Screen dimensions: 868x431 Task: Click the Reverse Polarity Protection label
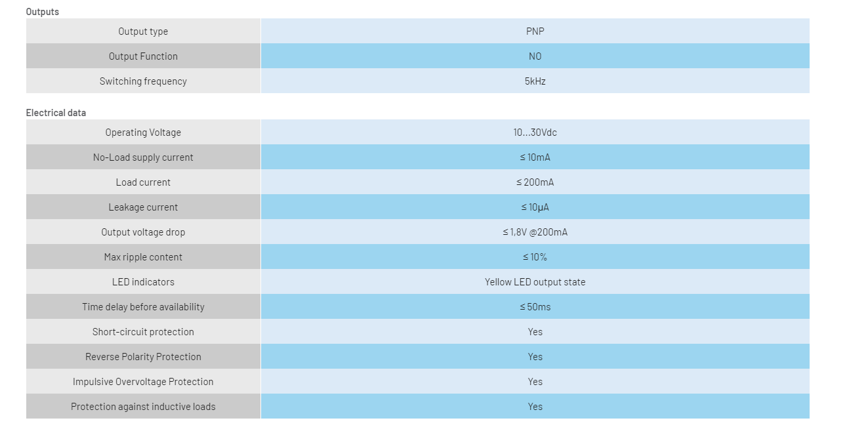pyautogui.click(x=143, y=357)
